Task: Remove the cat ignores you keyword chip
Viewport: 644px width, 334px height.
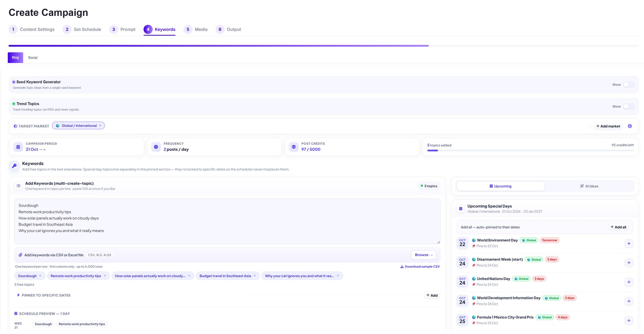Action: [x=338, y=276]
